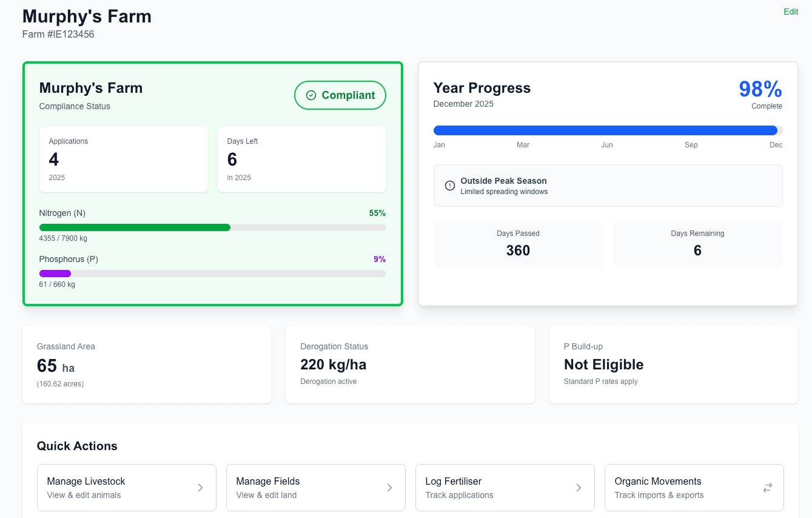Click the checkmark icon in the Compliant badge
This screenshot has width=812, height=518.
click(311, 95)
